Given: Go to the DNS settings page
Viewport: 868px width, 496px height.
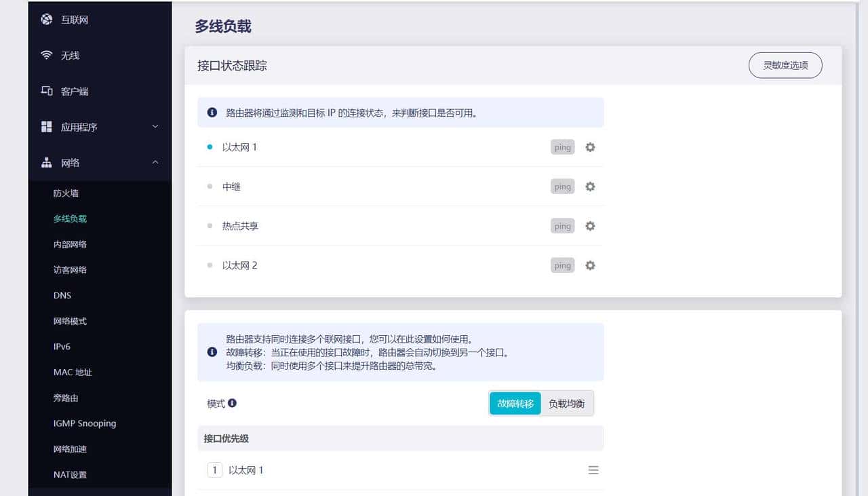Looking at the screenshot, I should [x=62, y=295].
